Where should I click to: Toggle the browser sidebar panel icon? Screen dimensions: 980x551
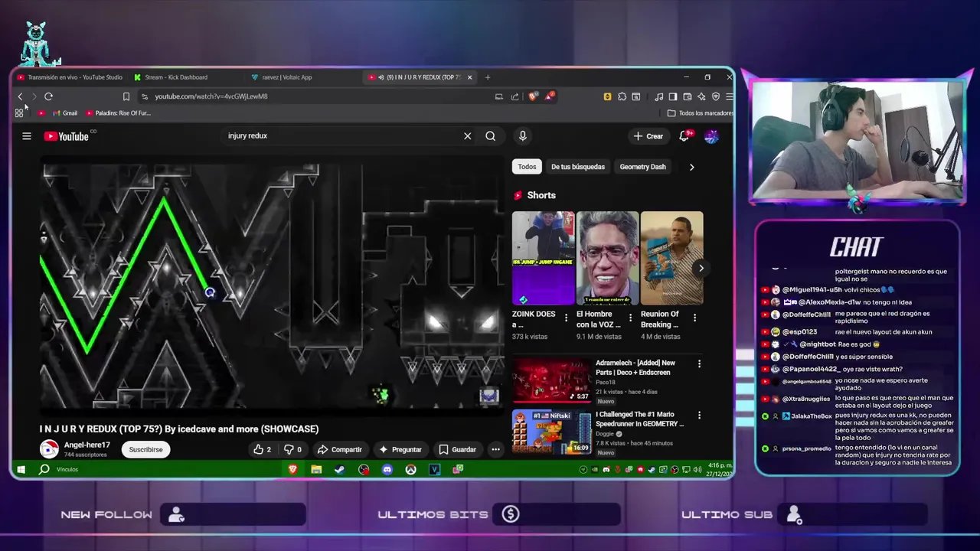tap(673, 96)
